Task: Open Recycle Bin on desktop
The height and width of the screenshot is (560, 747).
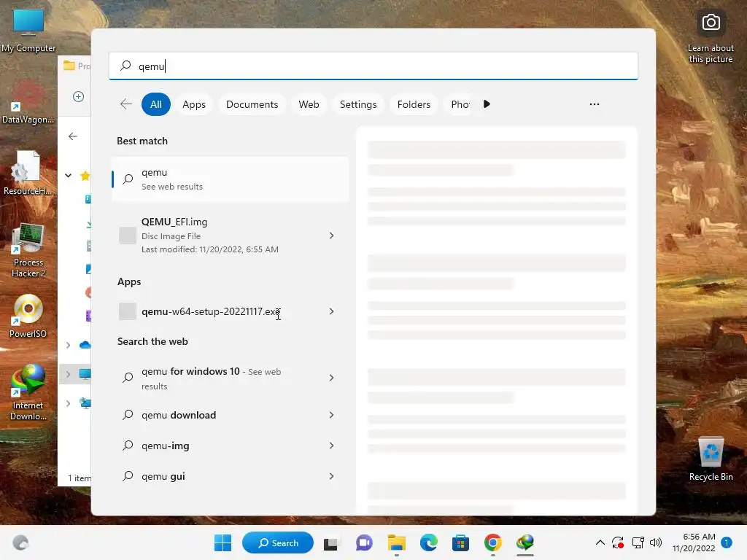Action: point(711,458)
